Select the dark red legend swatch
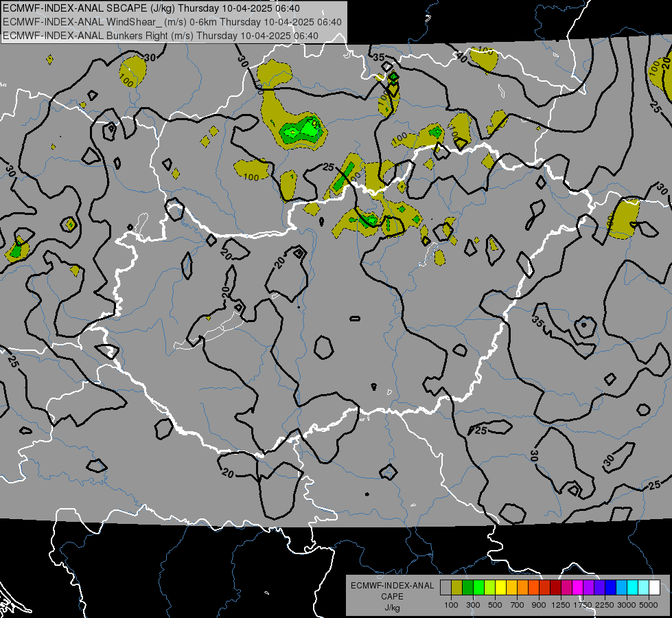The width and height of the screenshot is (672, 618). click(x=556, y=588)
